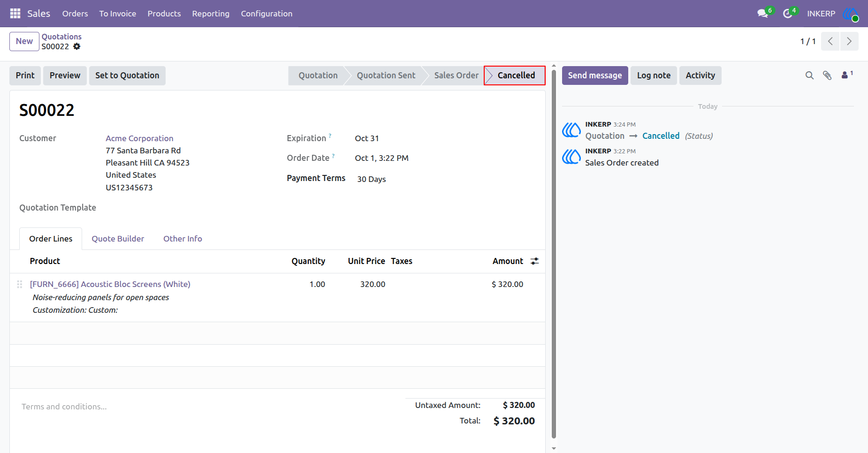
Task: Show followers icon in chatter
Action: (x=847, y=75)
